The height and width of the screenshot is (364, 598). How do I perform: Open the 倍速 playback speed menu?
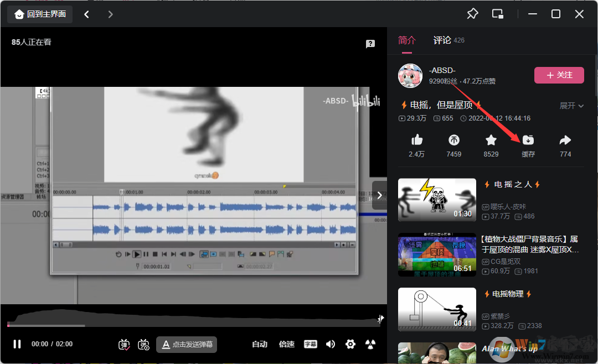point(286,344)
